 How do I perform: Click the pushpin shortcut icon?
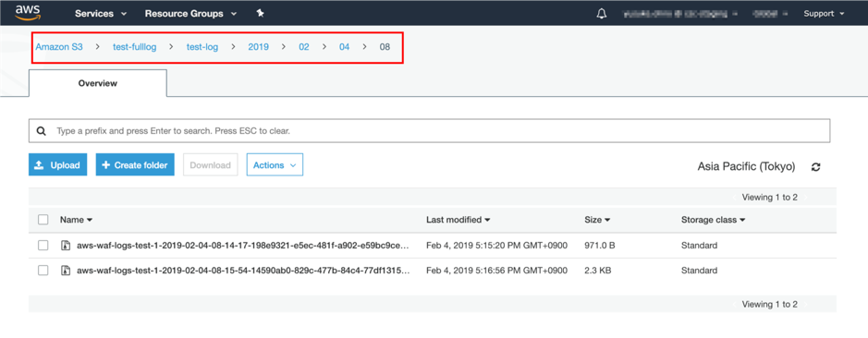pyautogui.click(x=260, y=13)
